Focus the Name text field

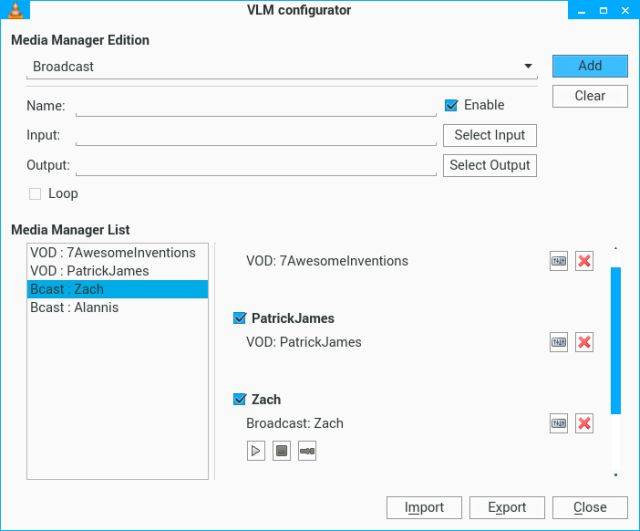click(255, 106)
